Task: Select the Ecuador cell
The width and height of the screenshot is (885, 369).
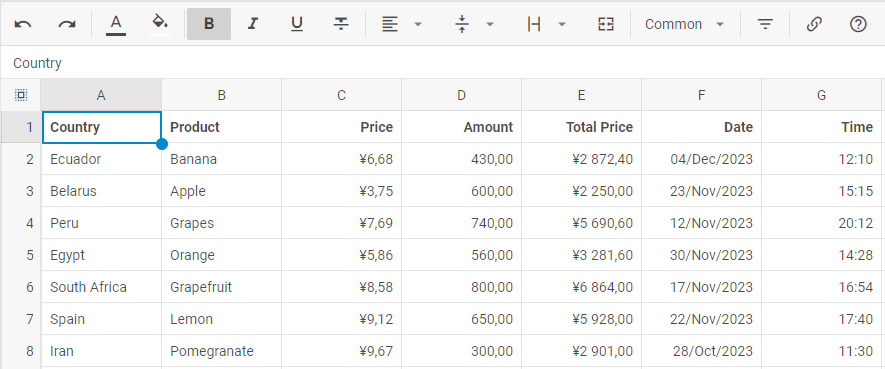Action: (102, 159)
